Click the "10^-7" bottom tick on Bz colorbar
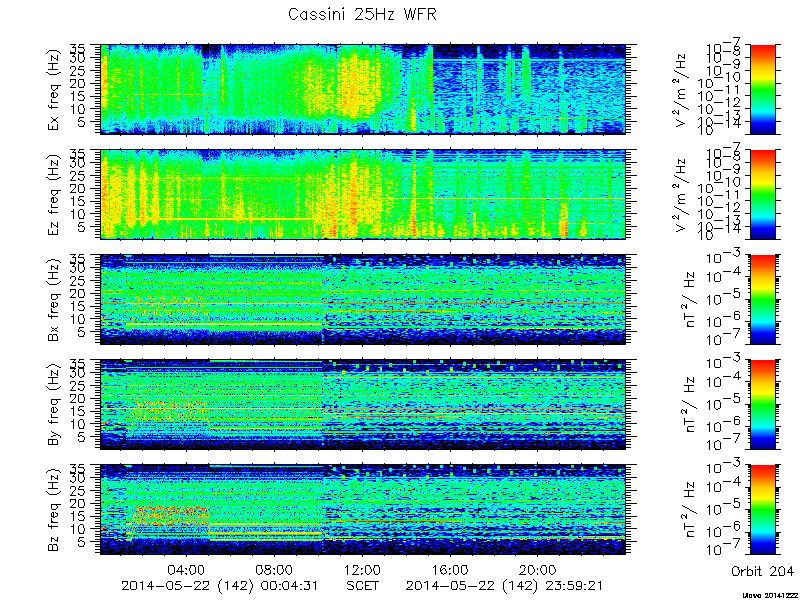800x600 pixels. (x=725, y=550)
